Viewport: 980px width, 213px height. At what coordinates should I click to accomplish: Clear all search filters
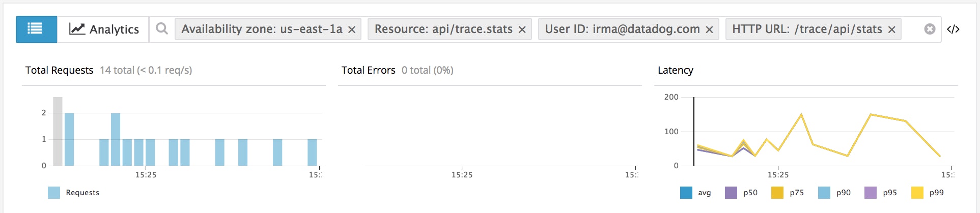click(x=930, y=29)
